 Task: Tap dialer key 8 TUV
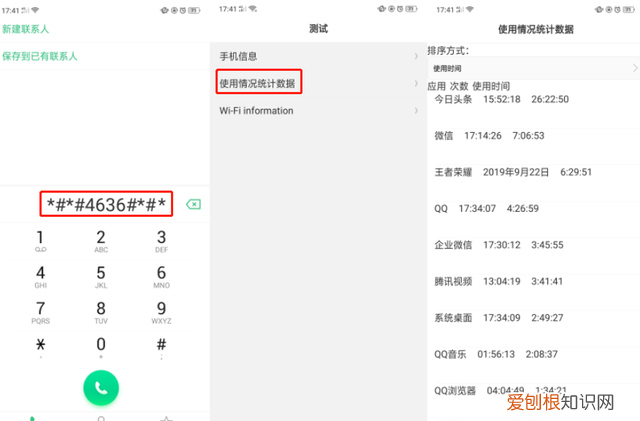(x=101, y=312)
